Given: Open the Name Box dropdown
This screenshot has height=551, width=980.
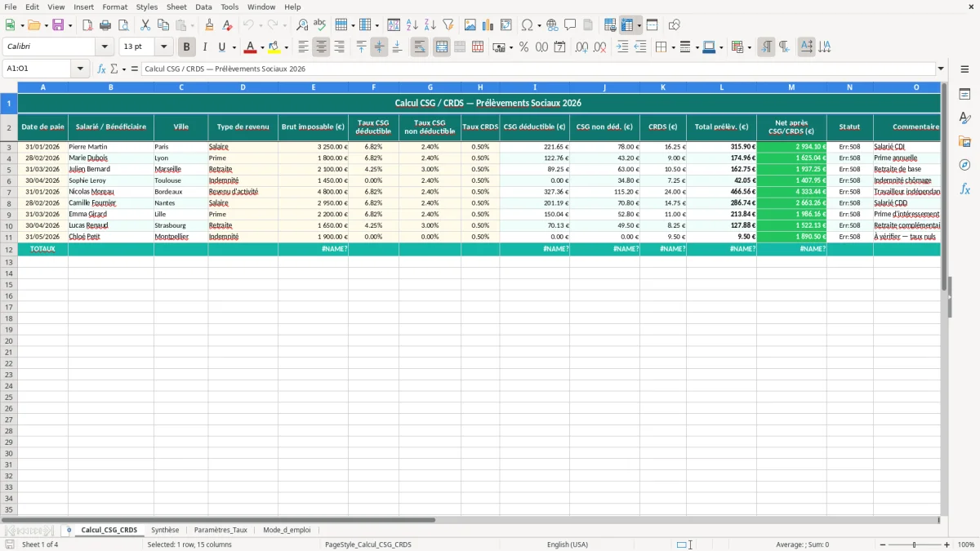Looking at the screenshot, I should [80, 69].
